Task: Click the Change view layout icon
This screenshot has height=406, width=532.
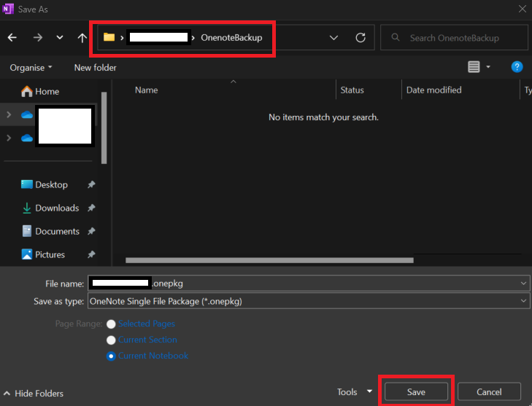Action: pos(474,67)
